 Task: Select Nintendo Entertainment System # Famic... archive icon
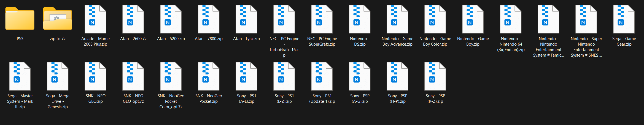(548, 19)
